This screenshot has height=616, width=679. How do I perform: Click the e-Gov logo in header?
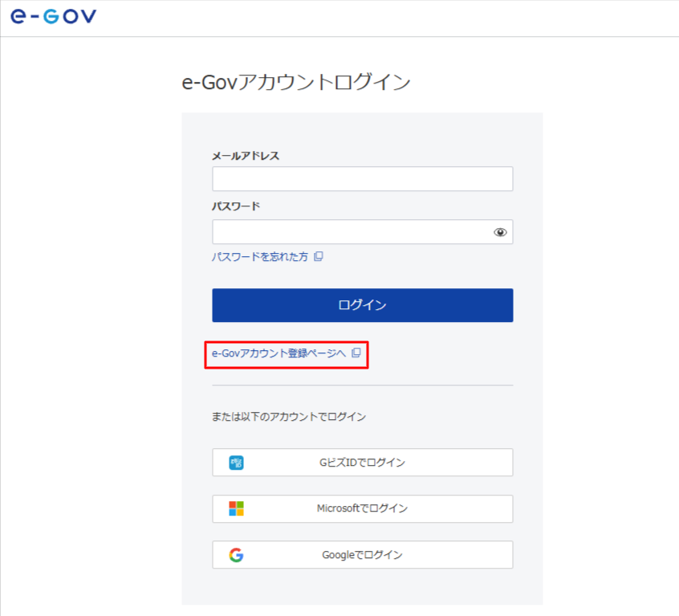click(53, 16)
